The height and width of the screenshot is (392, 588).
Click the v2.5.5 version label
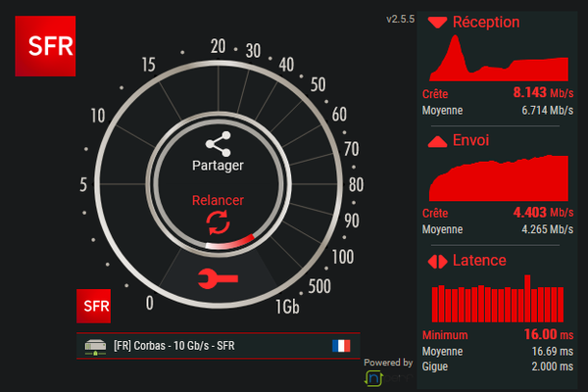[x=401, y=19]
